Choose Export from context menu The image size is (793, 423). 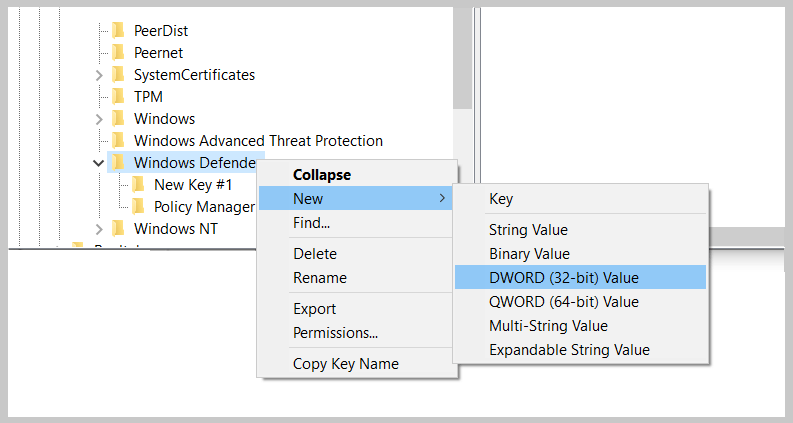coord(356,309)
